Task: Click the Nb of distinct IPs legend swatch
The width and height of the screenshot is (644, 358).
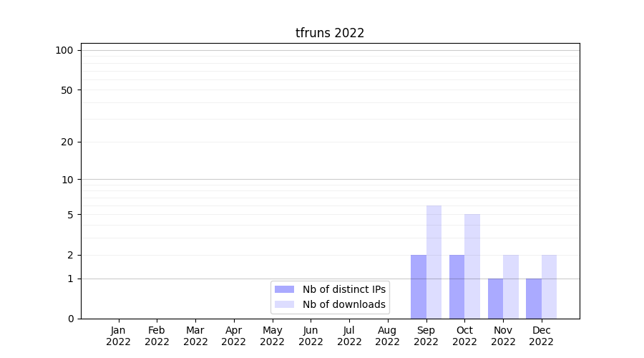Action: point(284,289)
